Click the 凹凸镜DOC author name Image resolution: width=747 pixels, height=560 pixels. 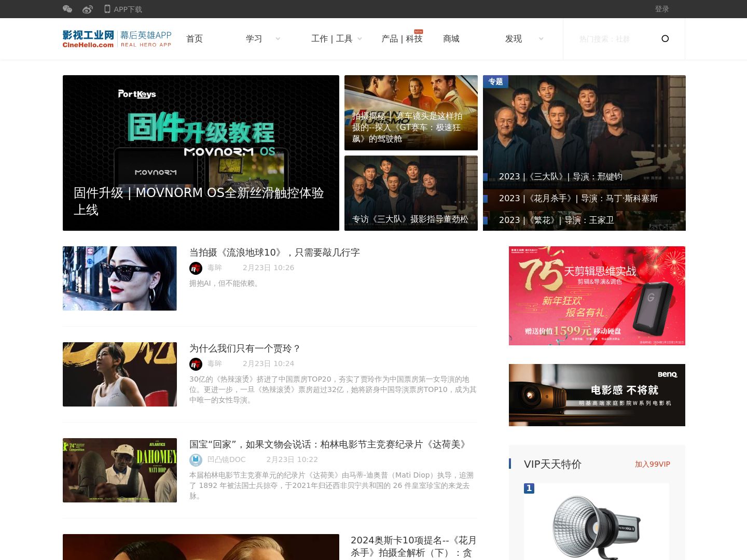point(227,460)
